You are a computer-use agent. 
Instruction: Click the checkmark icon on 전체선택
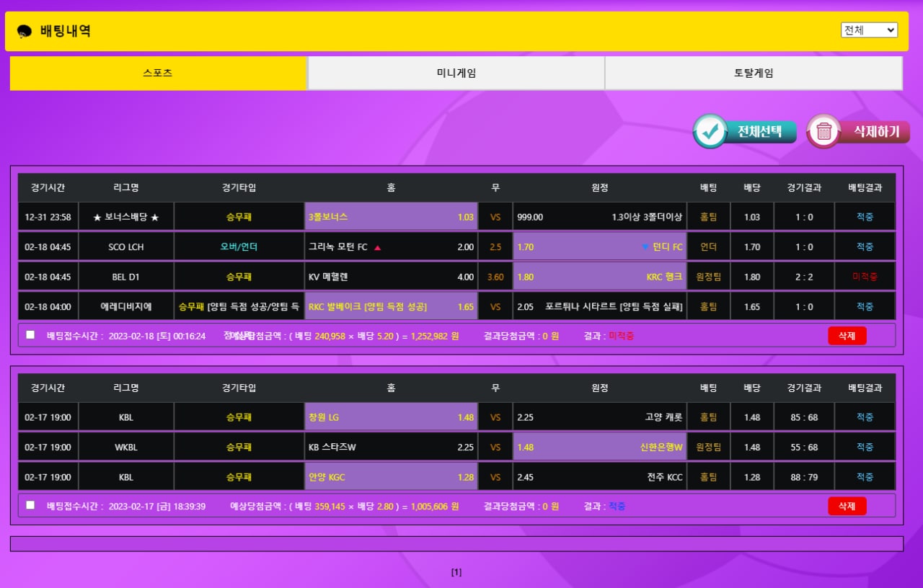click(710, 131)
